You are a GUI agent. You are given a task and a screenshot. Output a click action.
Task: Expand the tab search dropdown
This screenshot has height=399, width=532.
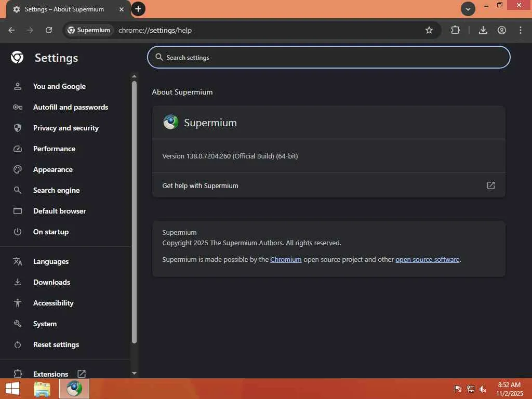(468, 9)
